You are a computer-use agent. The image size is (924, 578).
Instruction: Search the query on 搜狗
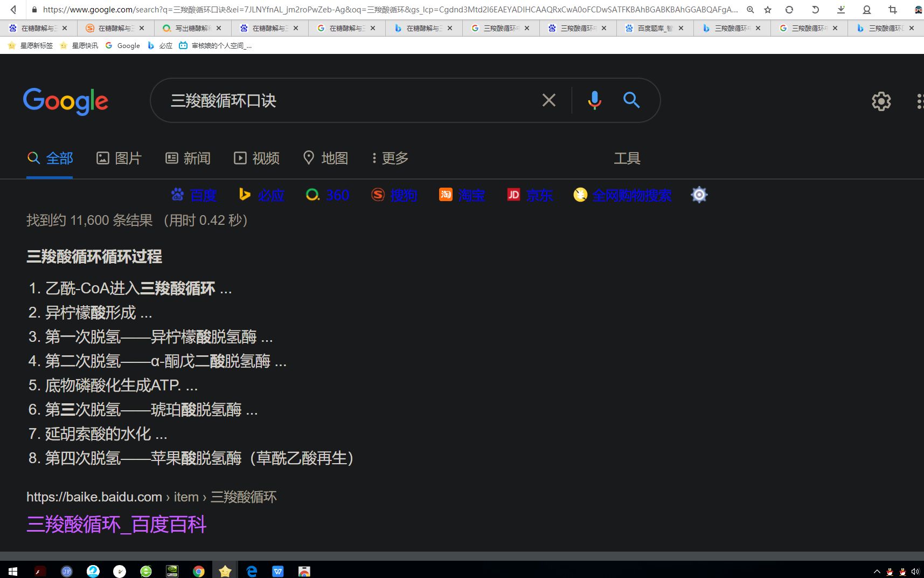pyautogui.click(x=394, y=195)
